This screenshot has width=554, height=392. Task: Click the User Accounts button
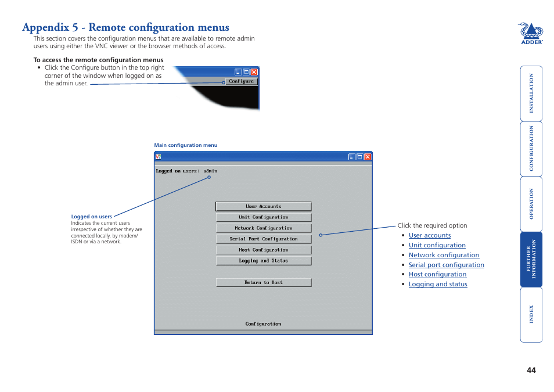[x=264, y=206]
